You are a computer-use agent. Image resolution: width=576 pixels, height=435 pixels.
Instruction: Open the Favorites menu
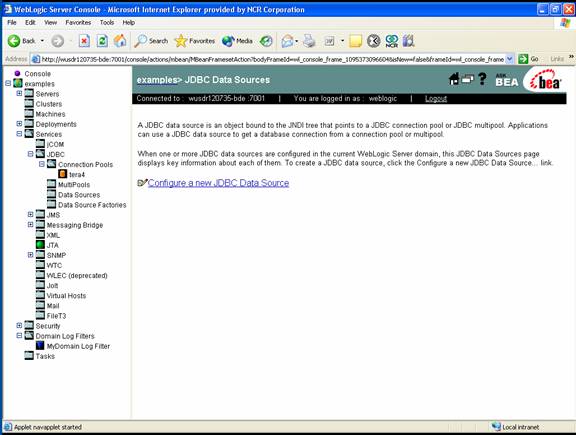(78, 22)
